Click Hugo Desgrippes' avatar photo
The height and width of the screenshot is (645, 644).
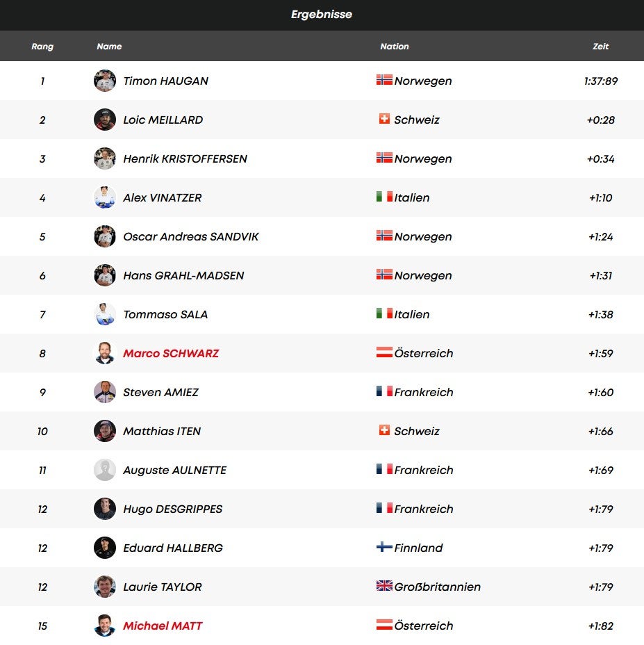(x=105, y=509)
